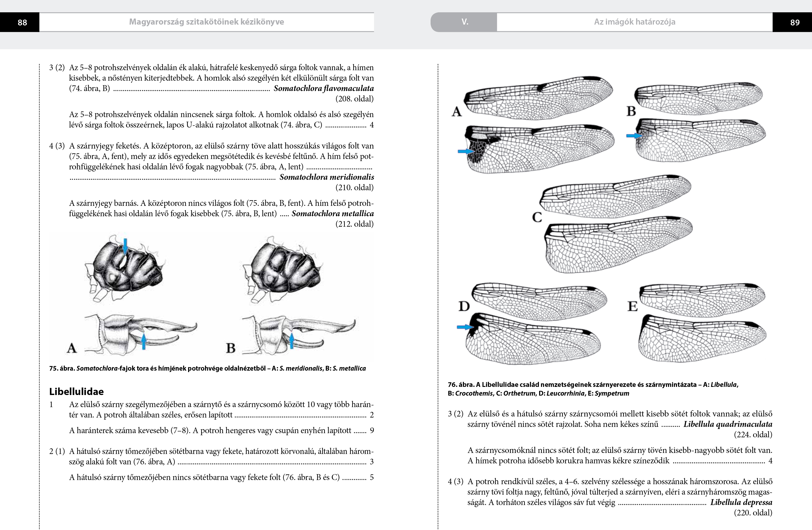Click page number 88 in the header
This screenshot has width=812, height=530.
[22, 22]
